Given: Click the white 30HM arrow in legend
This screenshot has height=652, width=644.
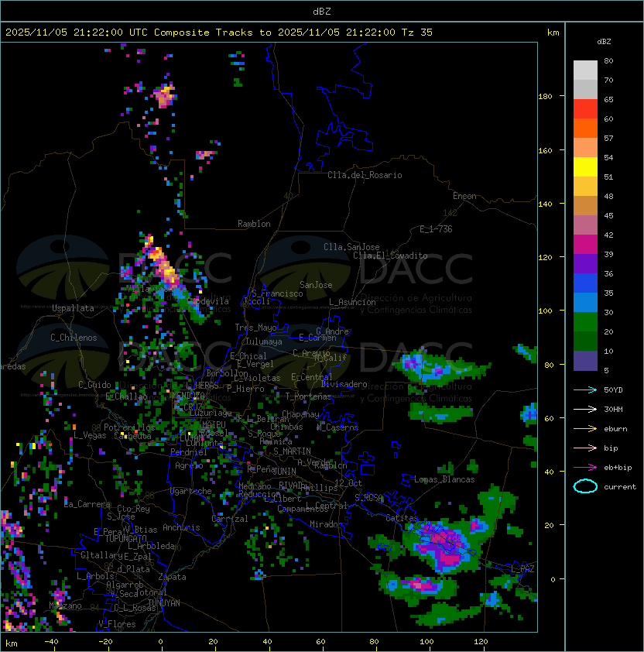Looking at the screenshot, I should pos(585,410).
